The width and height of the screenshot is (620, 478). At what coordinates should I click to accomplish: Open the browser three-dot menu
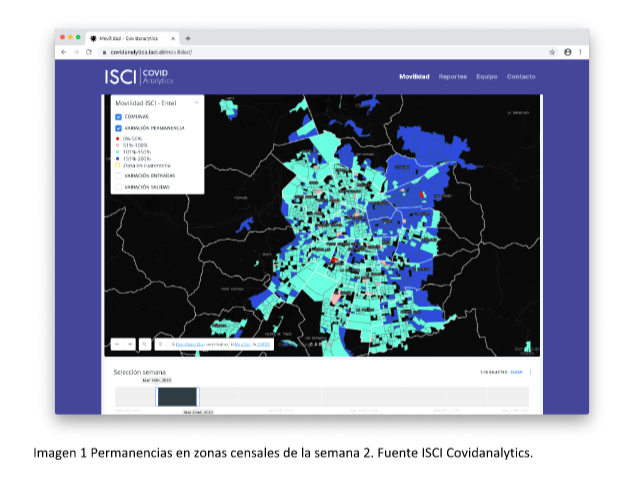580,52
